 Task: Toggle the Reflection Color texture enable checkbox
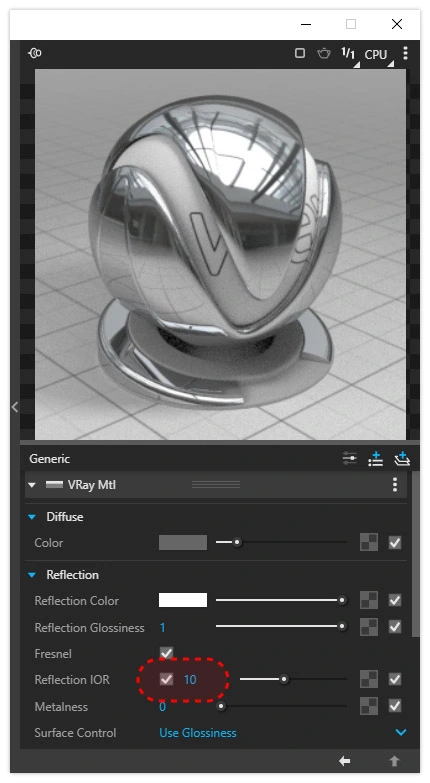click(x=395, y=600)
